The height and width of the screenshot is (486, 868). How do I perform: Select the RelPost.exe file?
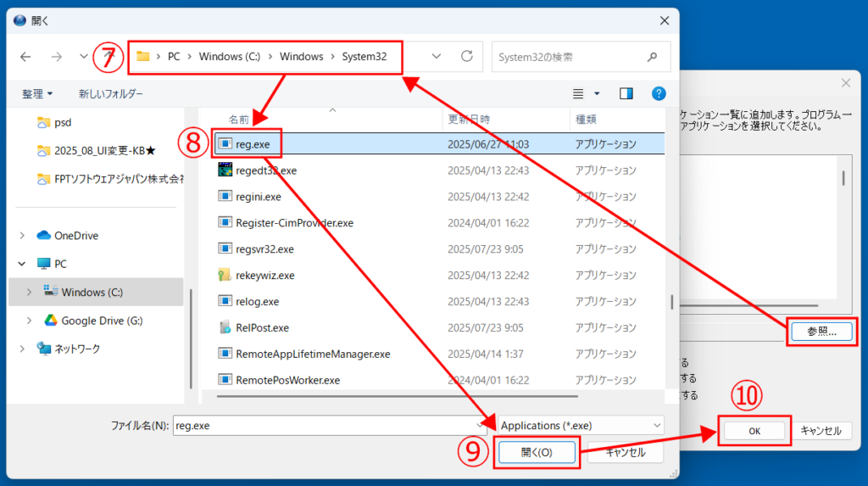point(262,328)
